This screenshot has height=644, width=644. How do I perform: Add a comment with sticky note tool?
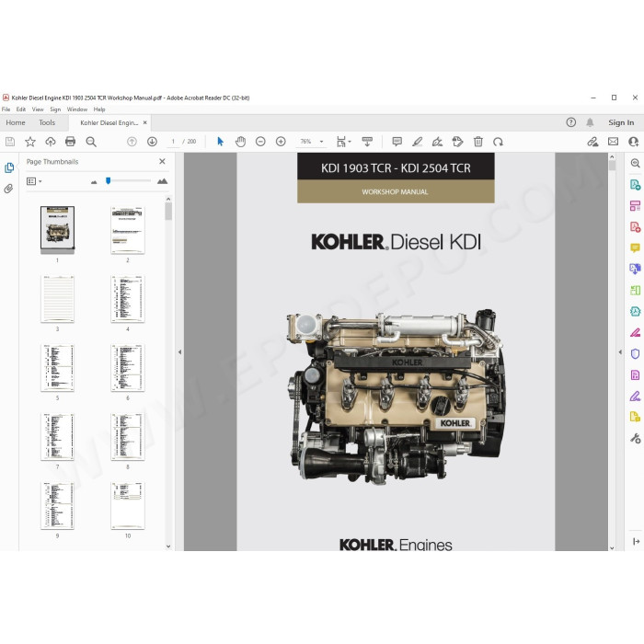[x=397, y=142]
